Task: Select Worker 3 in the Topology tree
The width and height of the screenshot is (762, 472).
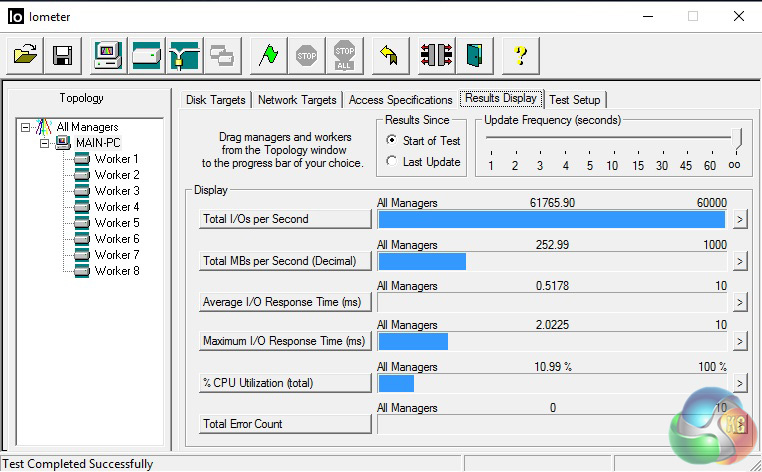Action: [x=116, y=191]
